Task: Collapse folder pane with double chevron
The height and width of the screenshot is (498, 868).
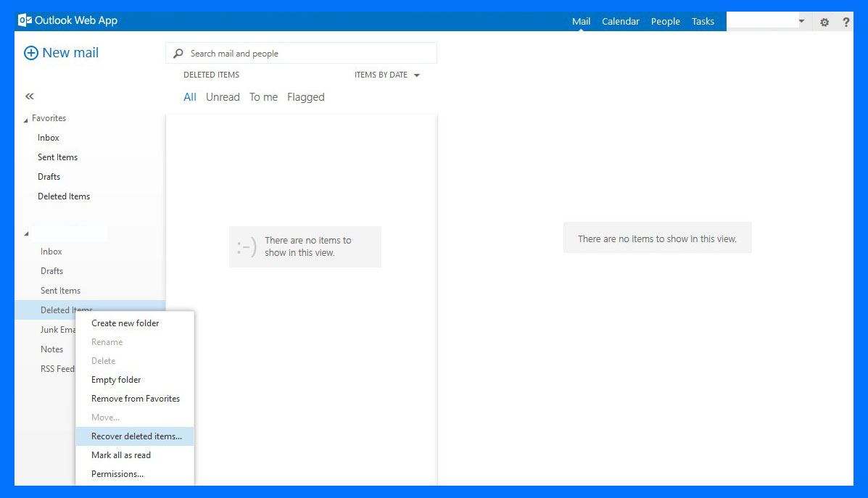Action: point(30,96)
